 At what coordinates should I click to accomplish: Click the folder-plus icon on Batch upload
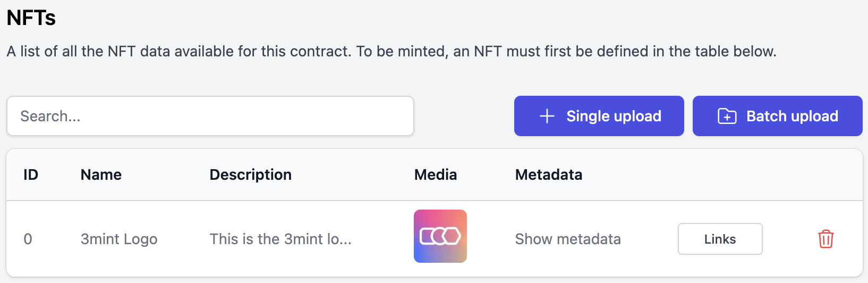click(x=727, y=116)
